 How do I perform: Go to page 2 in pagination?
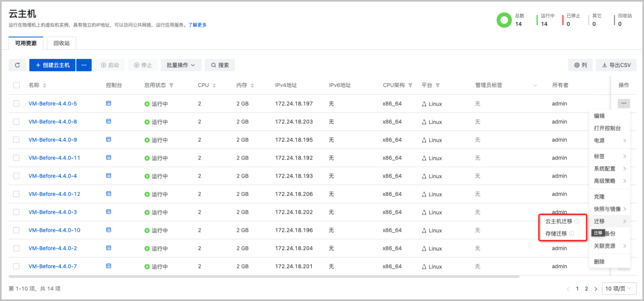586,289
